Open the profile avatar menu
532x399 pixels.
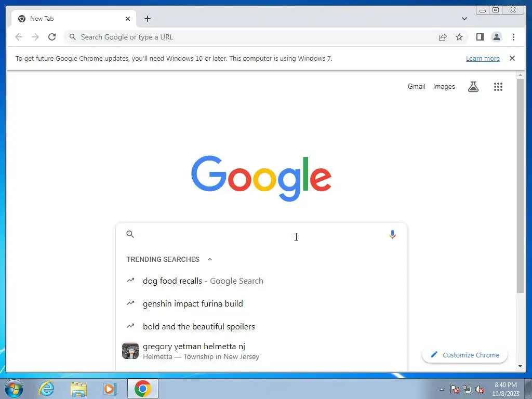click(496, 37)
